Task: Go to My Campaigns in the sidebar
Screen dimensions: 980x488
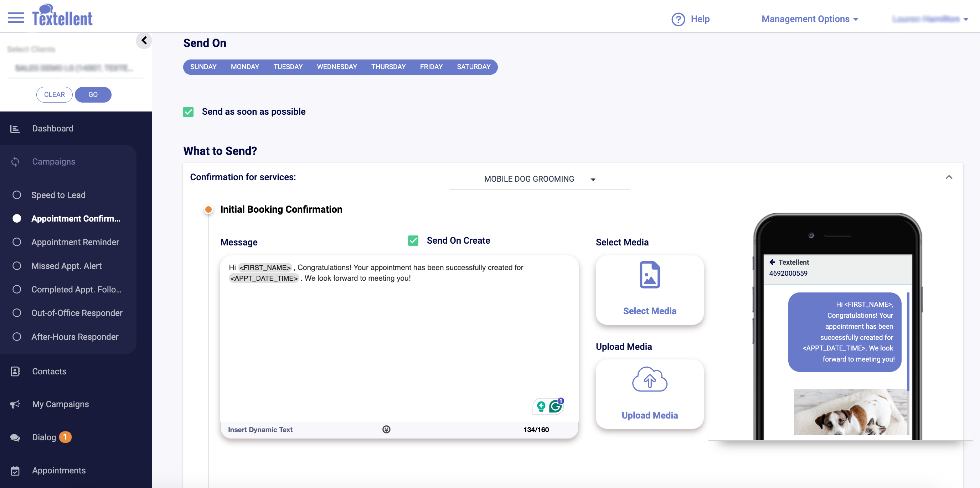Action: 60,404
